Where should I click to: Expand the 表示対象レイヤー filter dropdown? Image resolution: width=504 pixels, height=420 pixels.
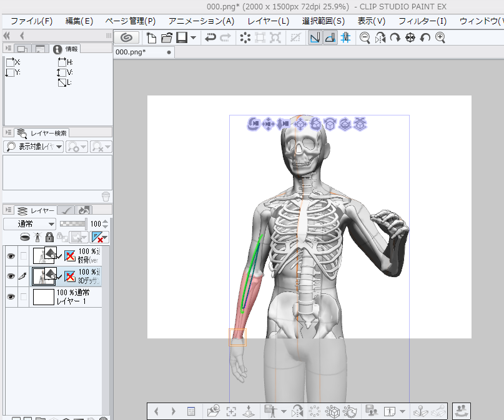click(x=33, y=146)
